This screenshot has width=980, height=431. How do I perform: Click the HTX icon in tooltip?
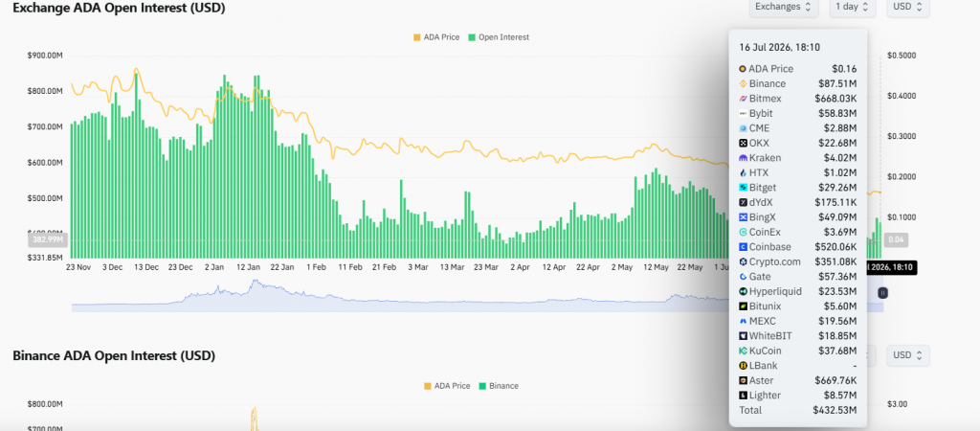coord(743,172)
